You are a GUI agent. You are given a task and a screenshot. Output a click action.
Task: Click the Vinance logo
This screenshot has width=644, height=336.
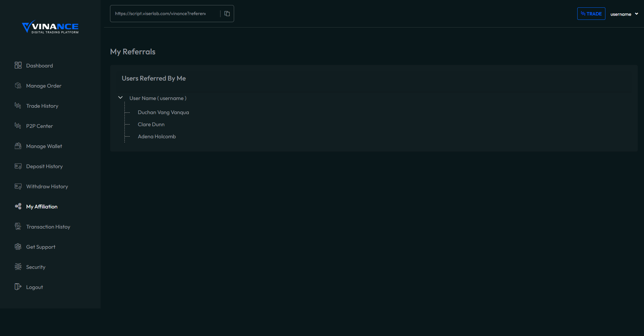(x=50, y=27)
